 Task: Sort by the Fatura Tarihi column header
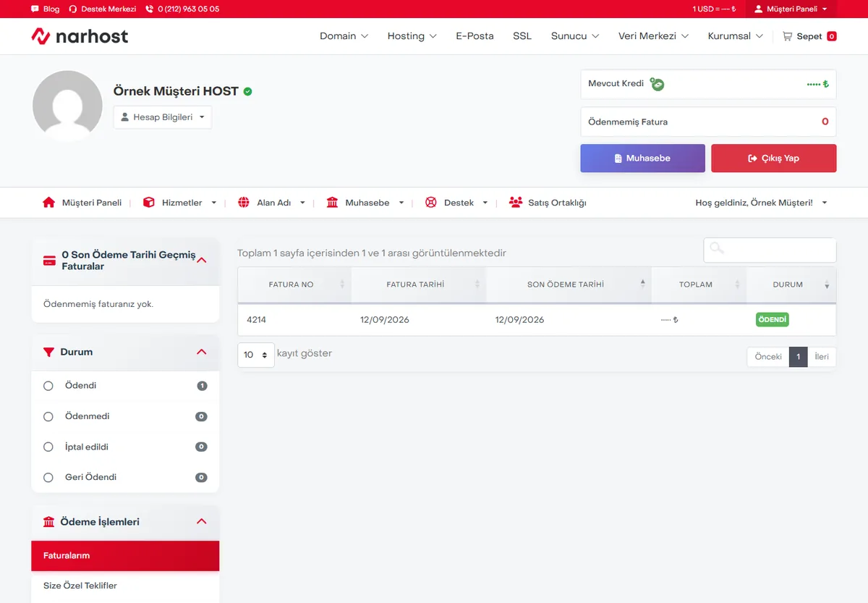(419, 284)
